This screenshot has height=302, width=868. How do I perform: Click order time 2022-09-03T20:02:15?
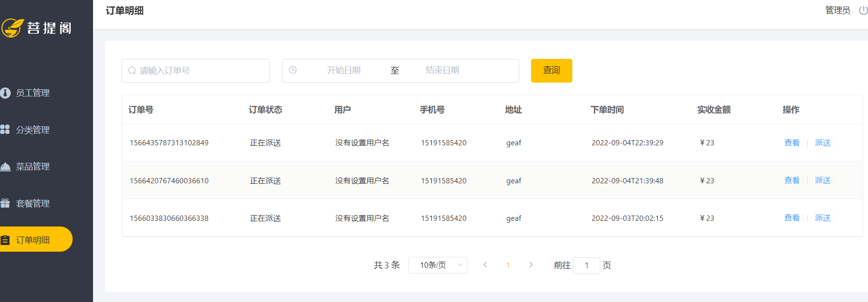[x=627, y=218]
